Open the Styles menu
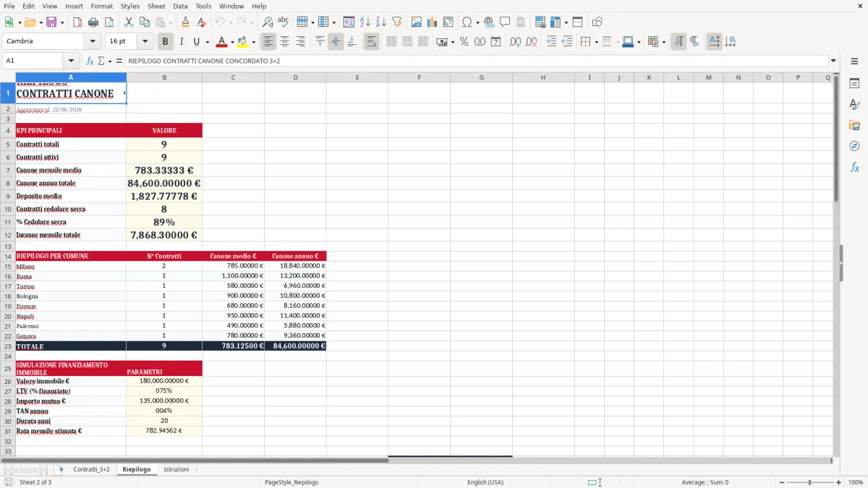 pos(130,6)
